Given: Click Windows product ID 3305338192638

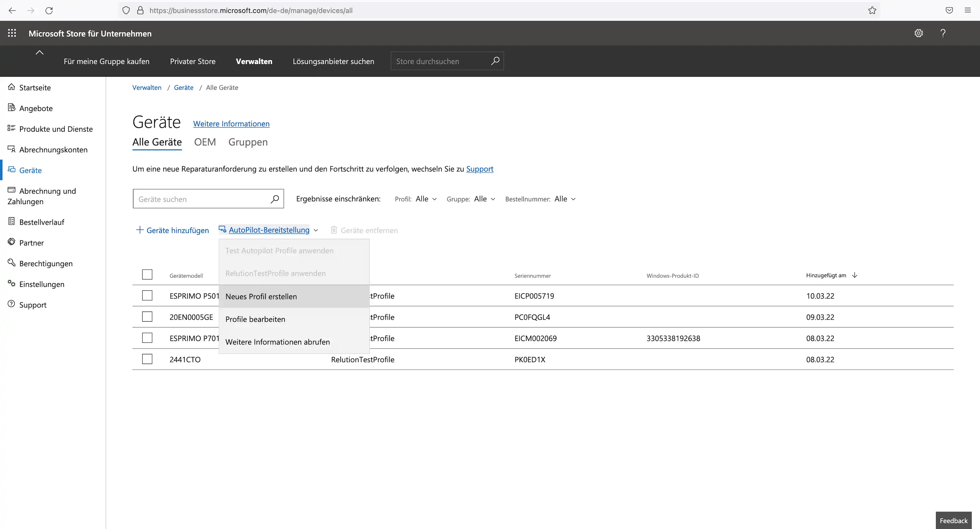Looking at the screenshot, I should (673, 338).
